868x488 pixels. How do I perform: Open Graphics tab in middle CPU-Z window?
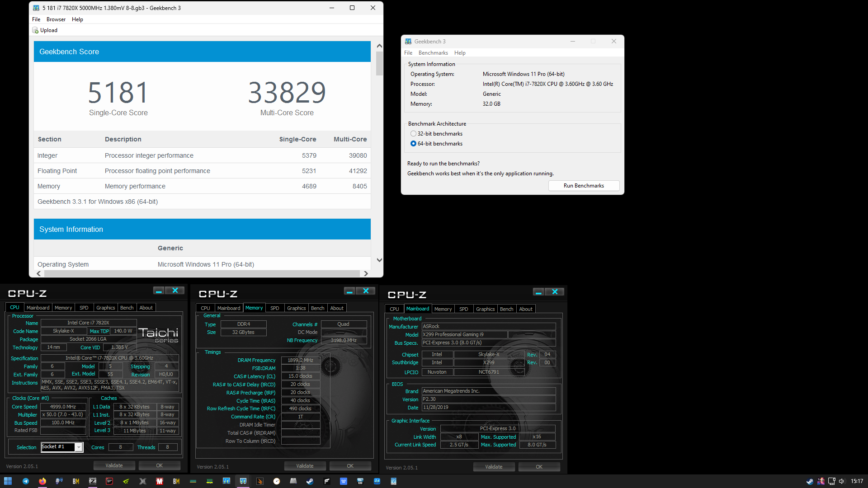pyautogui.click(x=297, y=308)
